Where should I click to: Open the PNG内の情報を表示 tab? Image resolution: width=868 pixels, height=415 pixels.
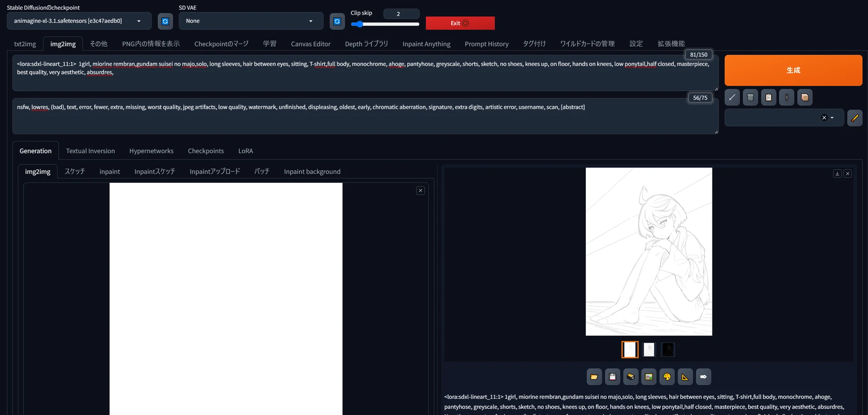coord(151,44)
